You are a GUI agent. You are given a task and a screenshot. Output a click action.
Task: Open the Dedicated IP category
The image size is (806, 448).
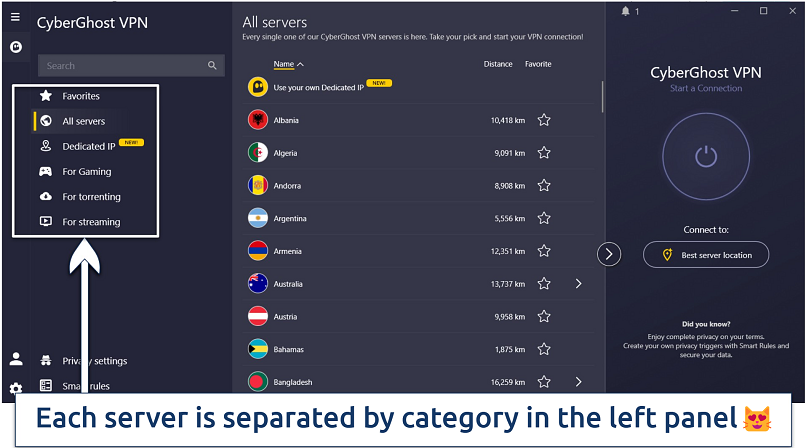88,146
